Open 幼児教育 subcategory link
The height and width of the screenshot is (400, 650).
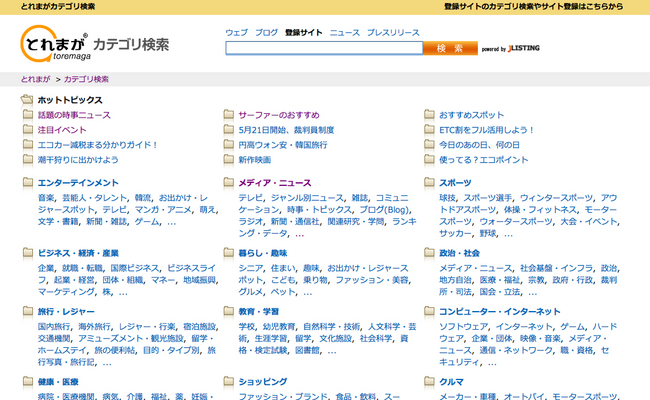point(279,326)
